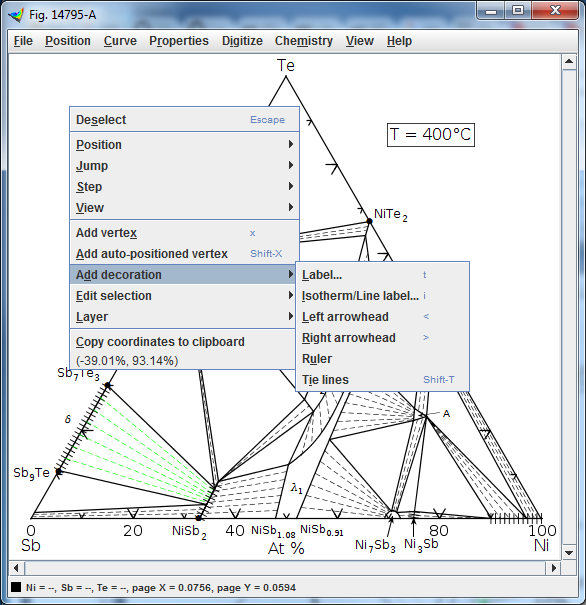Open the Chemistry menu

pyautogui.click(x=304, y=41)
